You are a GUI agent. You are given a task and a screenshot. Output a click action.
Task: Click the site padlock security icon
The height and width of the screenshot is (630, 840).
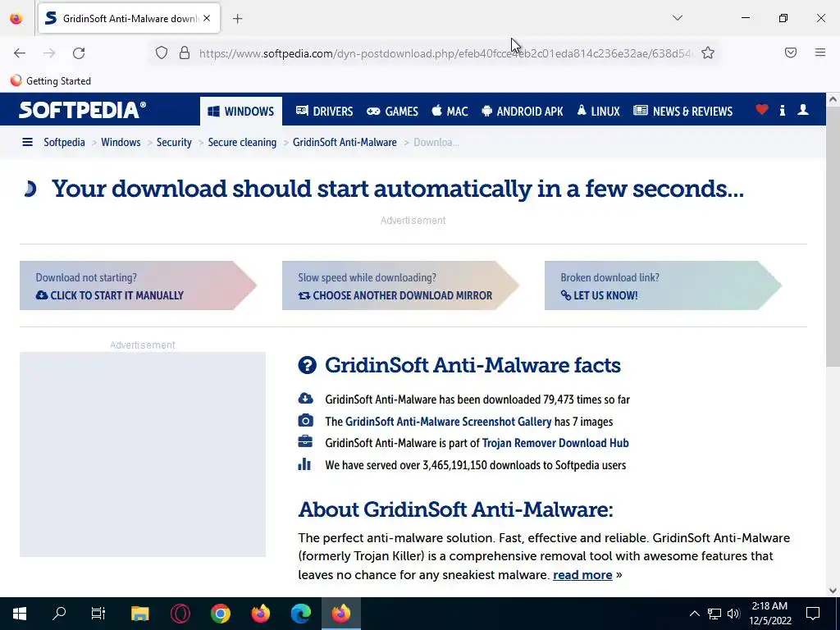pos(185,52)
